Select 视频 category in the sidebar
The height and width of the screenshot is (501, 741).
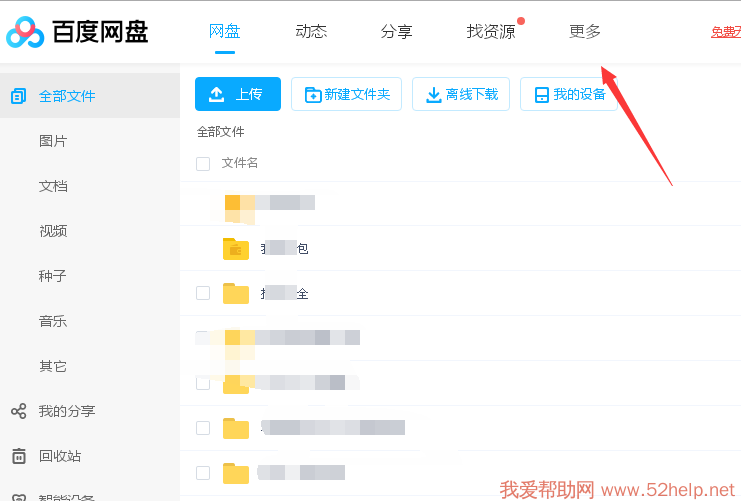[53, 231]
